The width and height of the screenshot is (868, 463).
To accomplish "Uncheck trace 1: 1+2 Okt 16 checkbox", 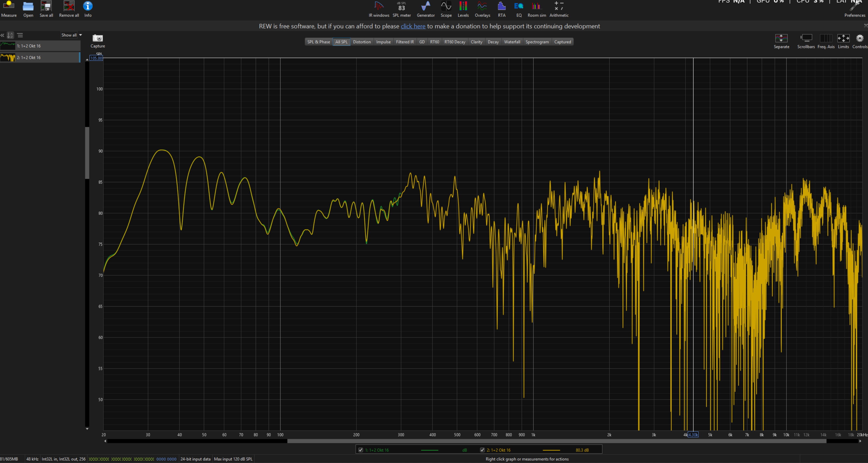I will [360, 450].
